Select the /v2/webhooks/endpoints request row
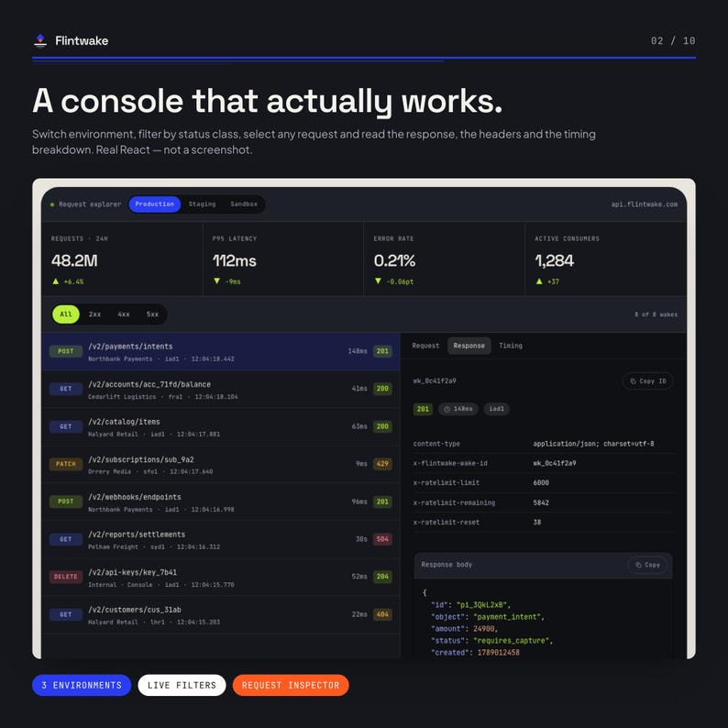The image size is (728, 728). pos(221,502)
